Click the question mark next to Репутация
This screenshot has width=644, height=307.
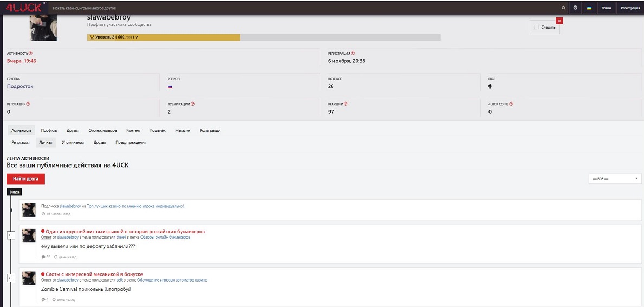point(28,104)
